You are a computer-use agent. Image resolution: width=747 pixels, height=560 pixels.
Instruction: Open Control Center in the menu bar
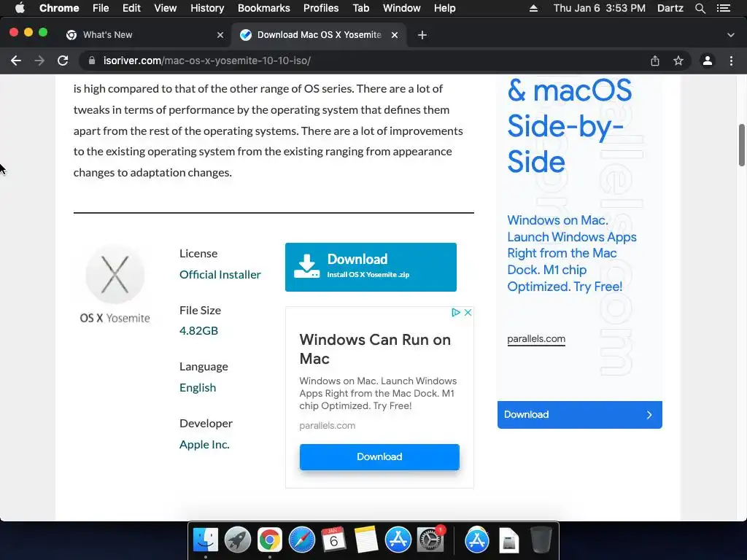click(x=724, y=8)
